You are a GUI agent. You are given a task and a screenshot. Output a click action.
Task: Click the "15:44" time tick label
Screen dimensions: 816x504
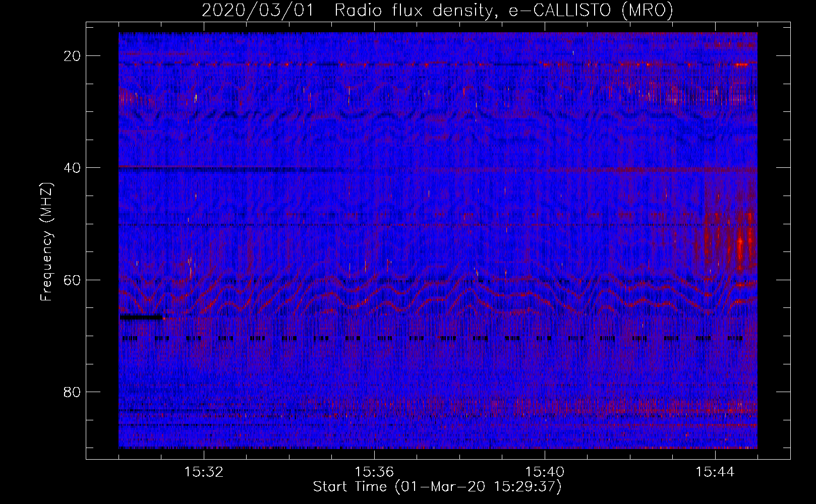(x=715, y=472)
